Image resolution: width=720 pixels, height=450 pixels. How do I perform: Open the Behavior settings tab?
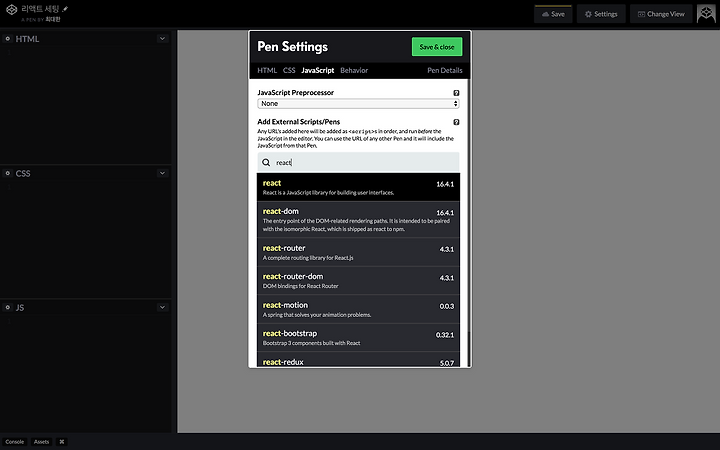(x=354, y=70)
